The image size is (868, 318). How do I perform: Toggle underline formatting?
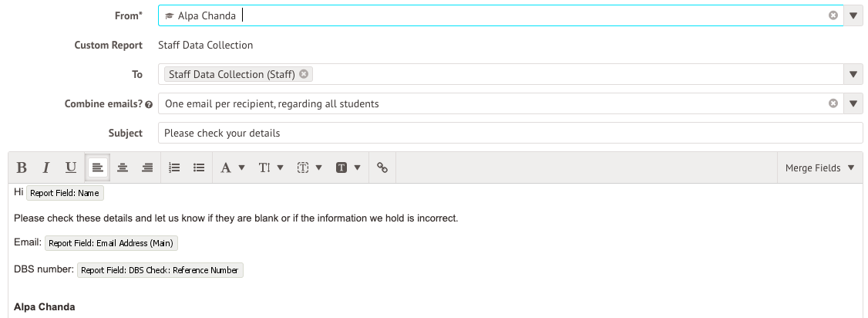click(71, 167)
